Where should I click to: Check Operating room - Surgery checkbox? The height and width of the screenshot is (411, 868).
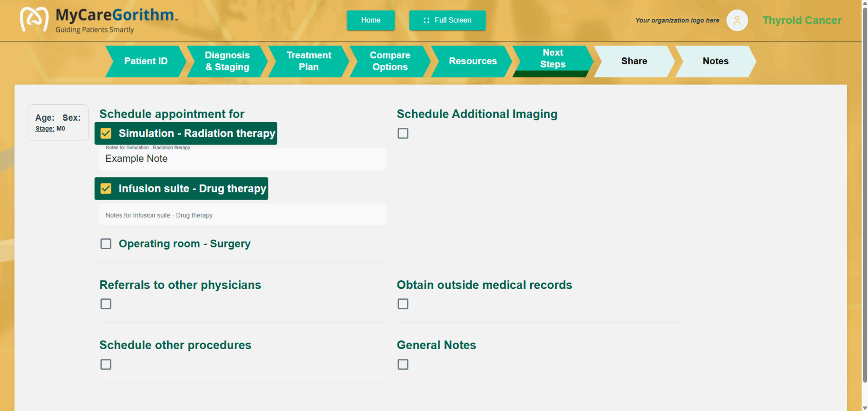(106, 244)
